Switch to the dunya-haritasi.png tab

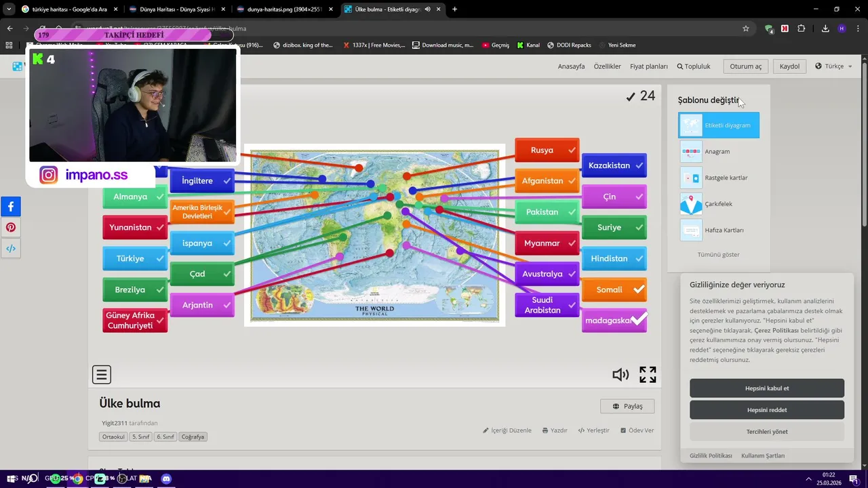coord(285,9)
